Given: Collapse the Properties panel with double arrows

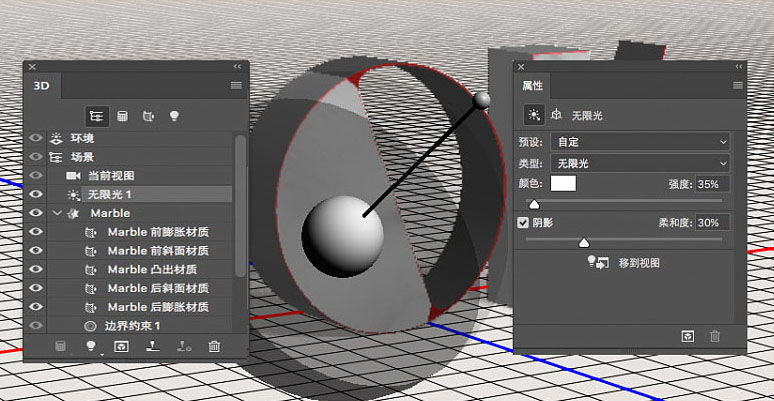Looking at the screenshot, I should (x=739, y=67).
